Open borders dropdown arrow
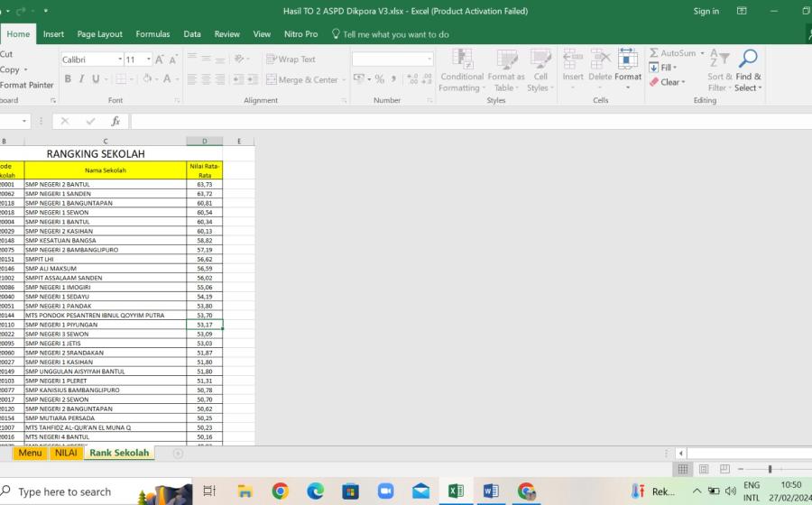Viewport: 812px width, 505px height. (132, 79)
